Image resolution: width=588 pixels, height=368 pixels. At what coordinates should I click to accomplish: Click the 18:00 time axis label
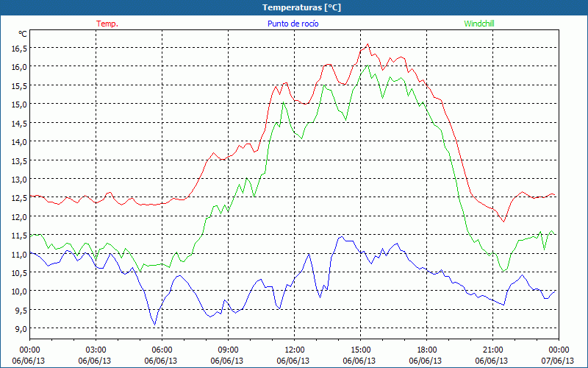coord(427,350)
